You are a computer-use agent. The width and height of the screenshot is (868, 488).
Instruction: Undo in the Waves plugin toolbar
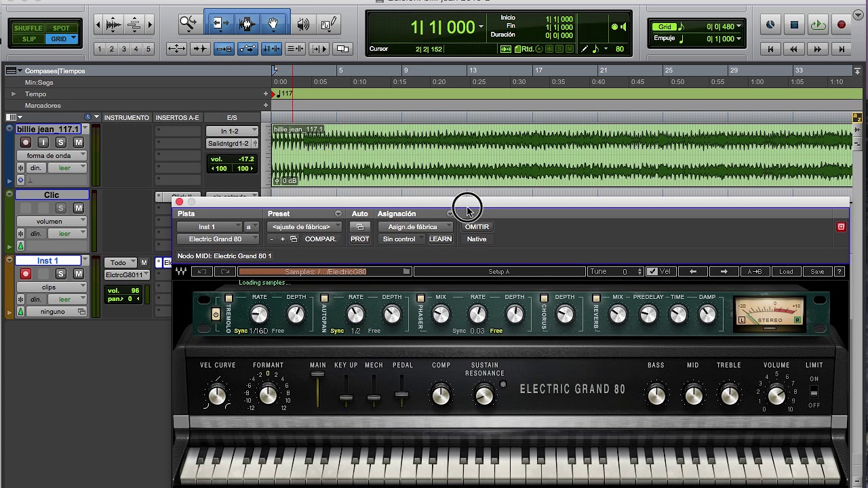[x=201, y=272]
